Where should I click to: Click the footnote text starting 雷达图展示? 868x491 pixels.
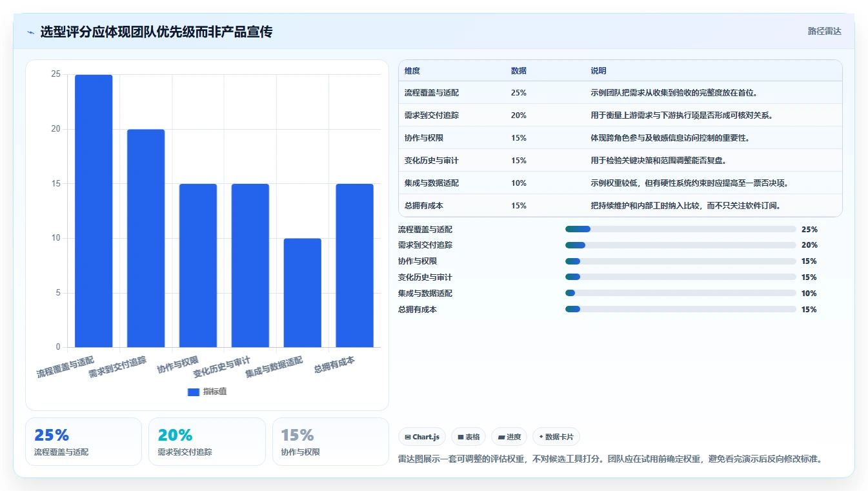click(x=610, y=459)
